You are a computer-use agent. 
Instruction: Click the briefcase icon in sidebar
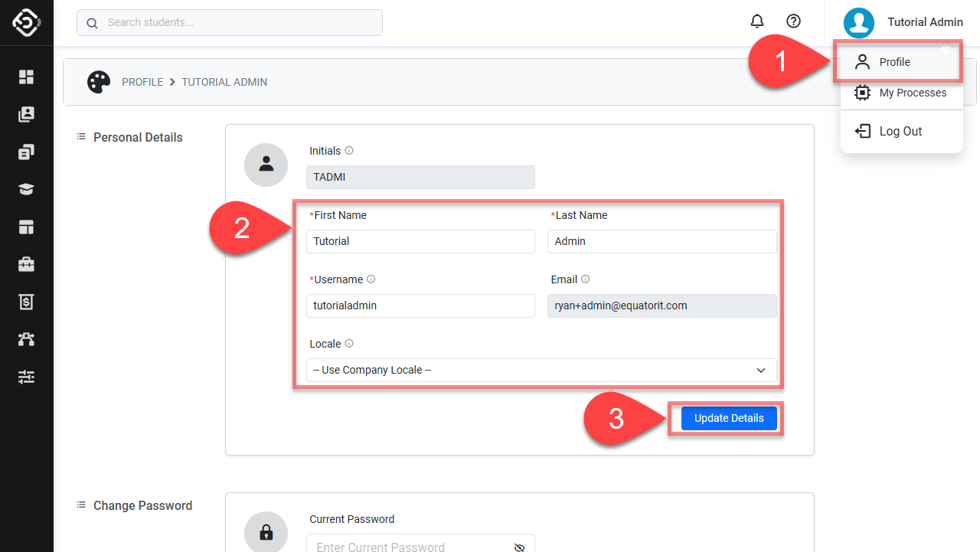tap(27, 265)
